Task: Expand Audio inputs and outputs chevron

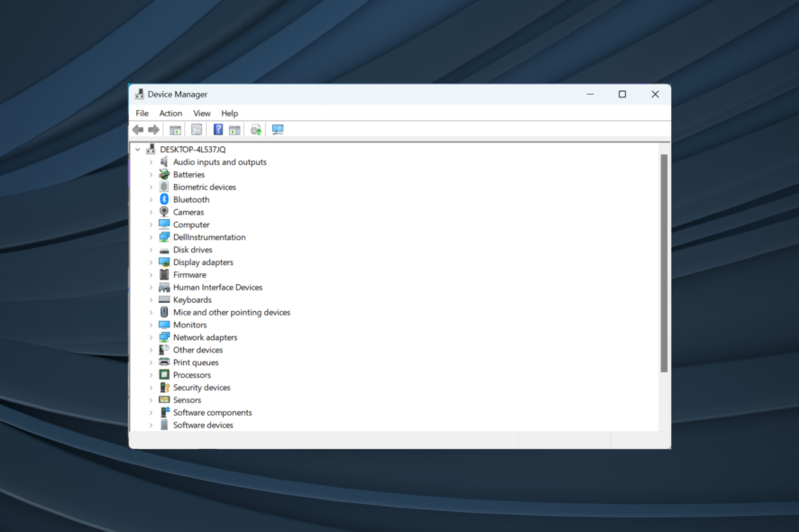Action: pos(151,162)
